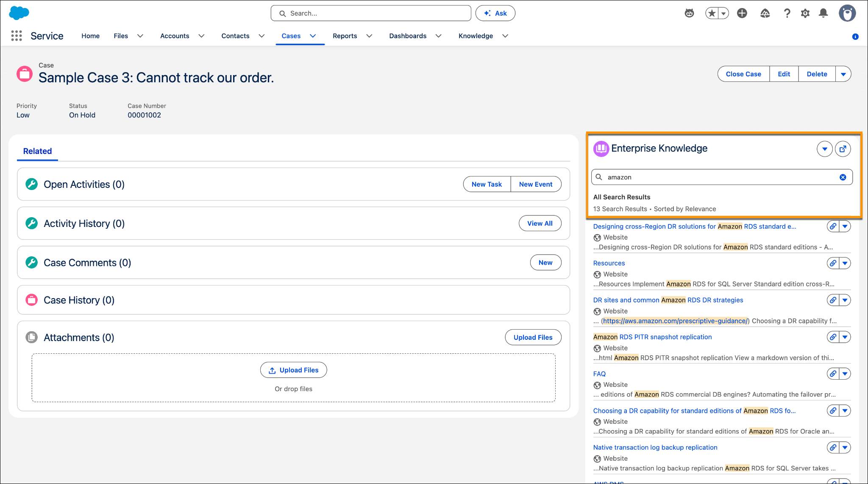The image size is (868, 484).
Task: Attach Native transaction log backup replication article
Action: click(833, 448)
